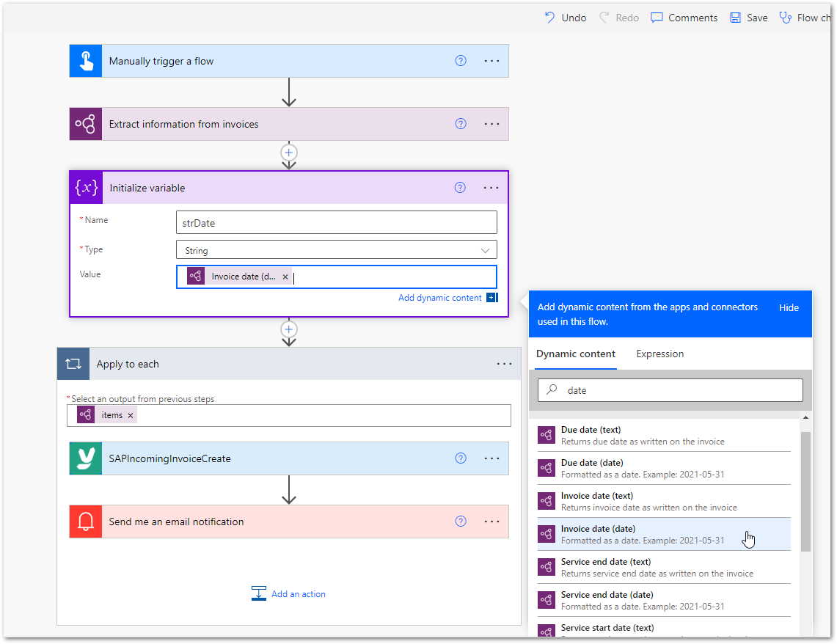
Task: Click the Name field containing strDate
Action: point(336,222)
